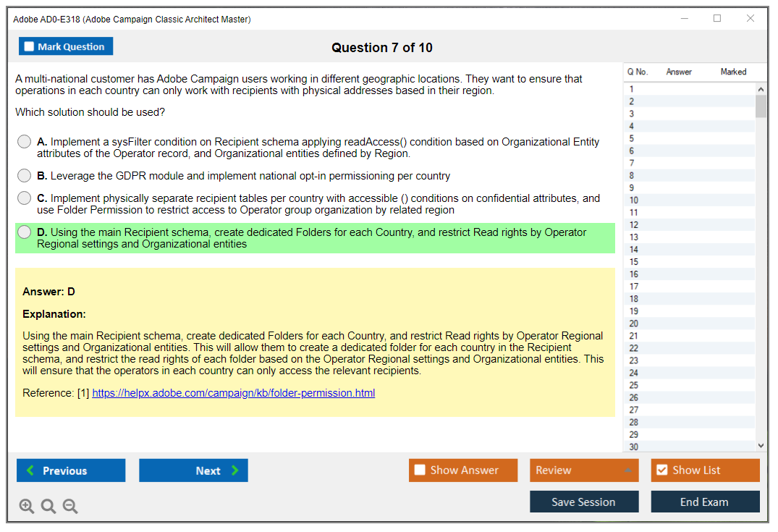Viewport: 778px width, 532px height.
Task: Pick answer D radio button
Action: (25, 232)
